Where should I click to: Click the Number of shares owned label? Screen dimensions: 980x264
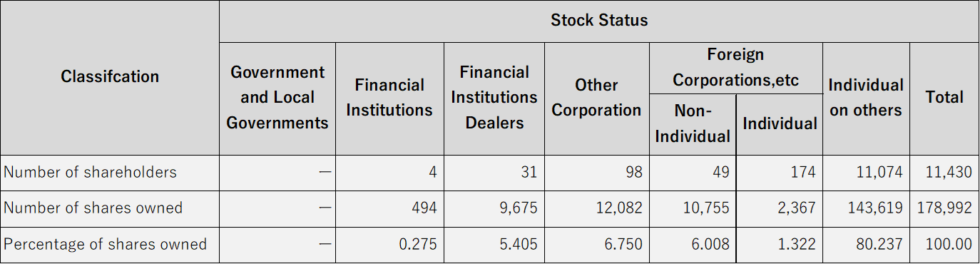(x=110, y=208)
